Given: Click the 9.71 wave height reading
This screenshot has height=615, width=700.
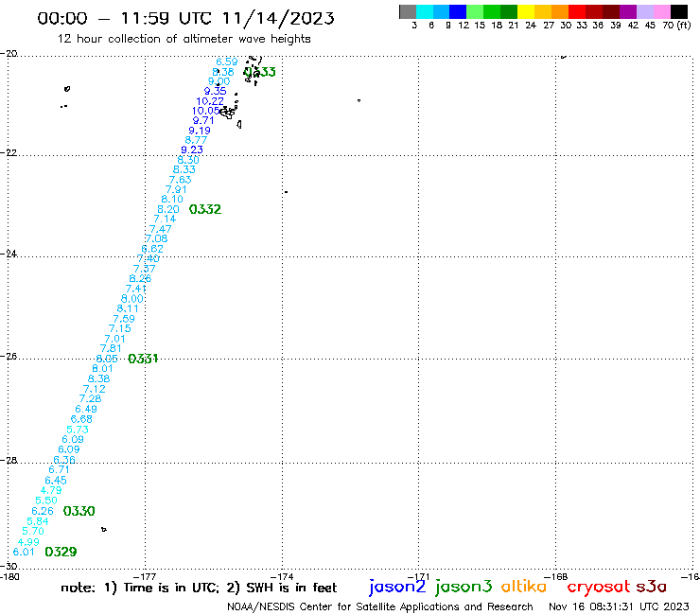Looking at the screenshot, I should point(203,120).
